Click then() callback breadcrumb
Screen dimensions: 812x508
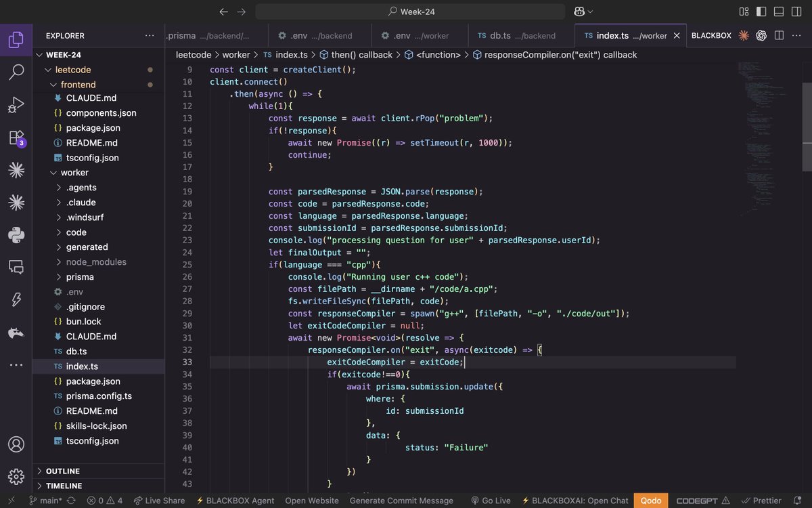point(355,55)
